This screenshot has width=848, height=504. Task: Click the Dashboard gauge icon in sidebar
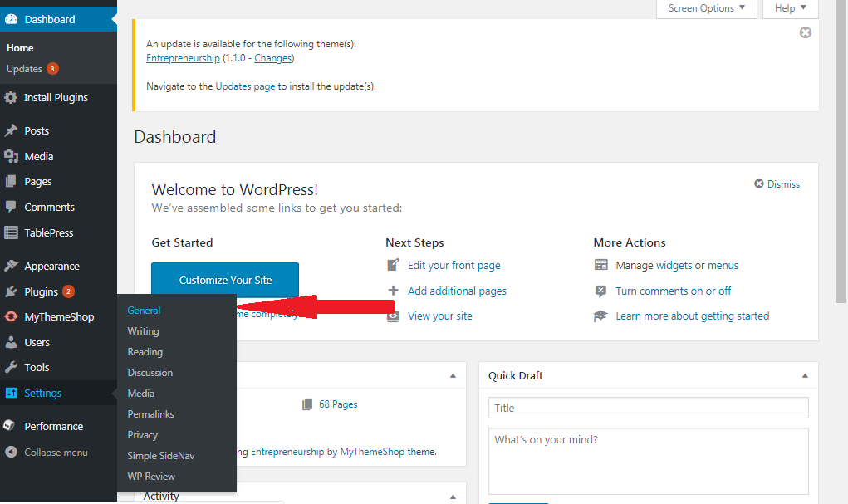pos(11,19)
